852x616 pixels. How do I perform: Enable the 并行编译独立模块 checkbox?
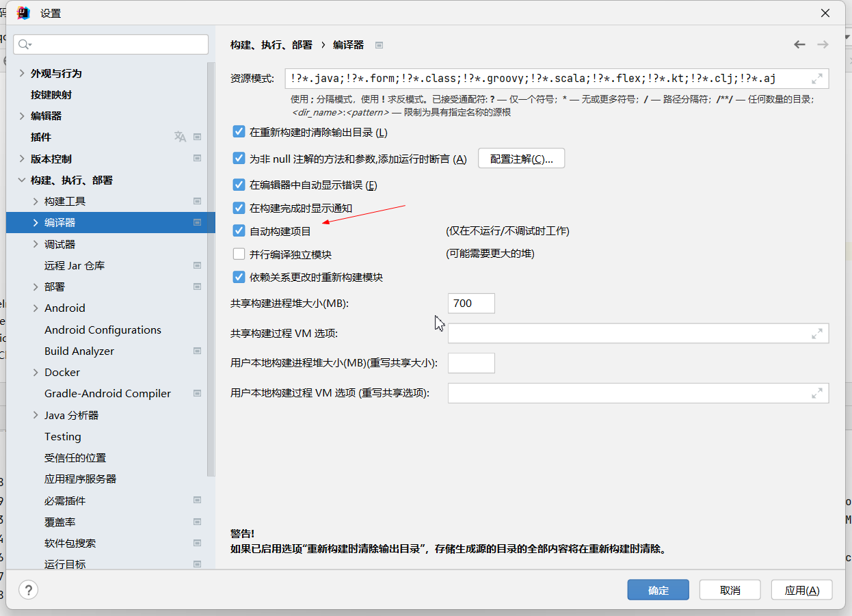click(x=239, y=254)
